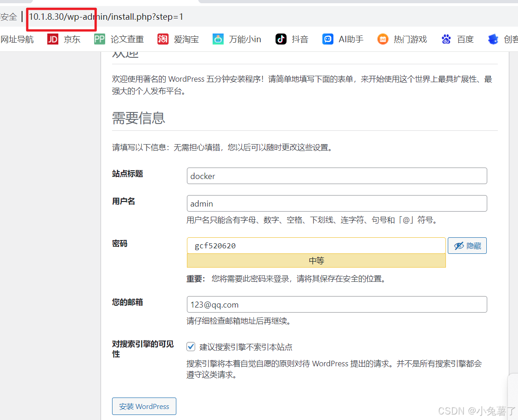This screenshot has width=518, height=420.
Task: Uncheck 建议搜索引擎不索引本站点 checkbox
Action: tap(191, 347)
